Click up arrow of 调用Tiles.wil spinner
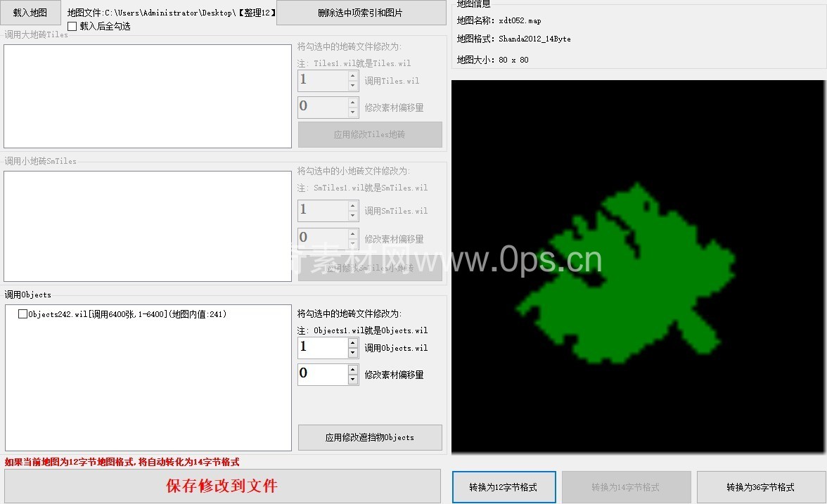Viewport: 827px width, 504px height. pos(353,76)
